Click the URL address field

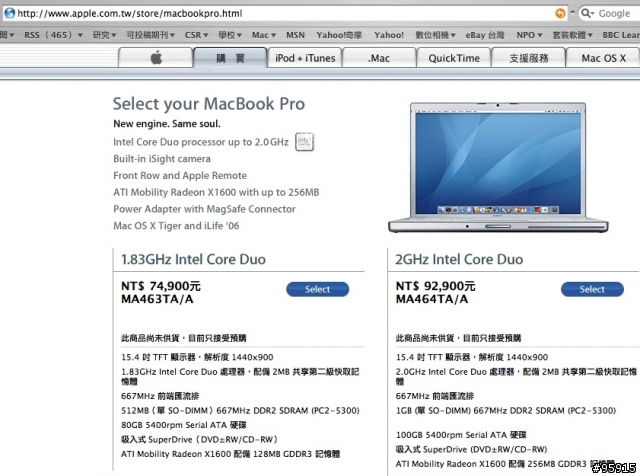pyautogui.click(x=286, y=13)
